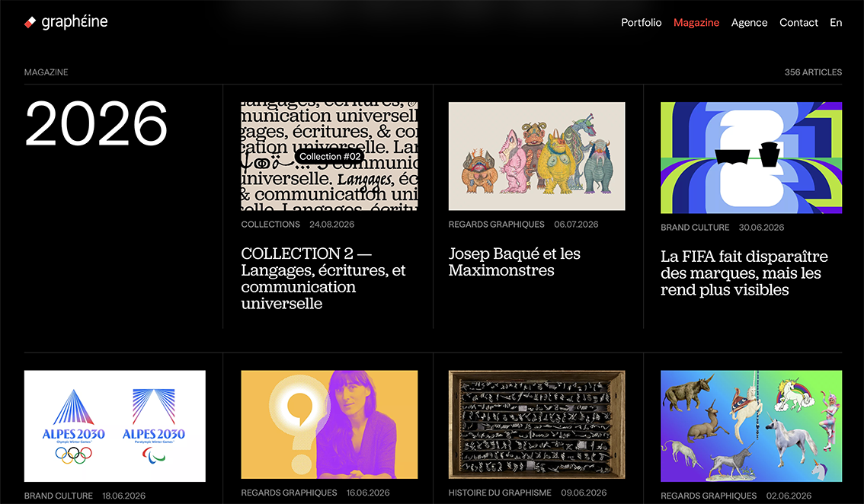Click the 356 ARTICLES count
Viewport: 864px width, 504px height.
813,72
